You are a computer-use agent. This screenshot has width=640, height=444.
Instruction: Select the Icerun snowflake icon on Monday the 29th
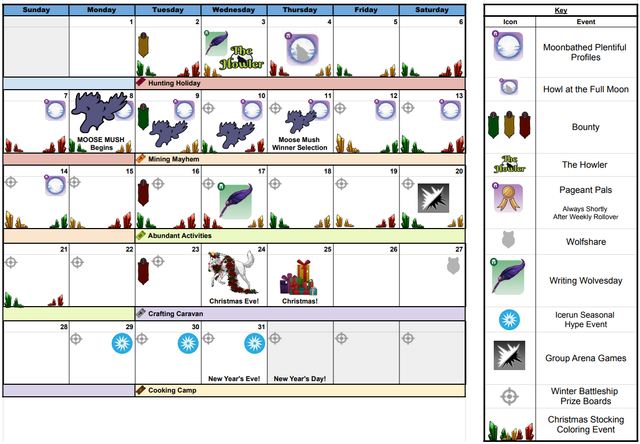coord(121,343)
